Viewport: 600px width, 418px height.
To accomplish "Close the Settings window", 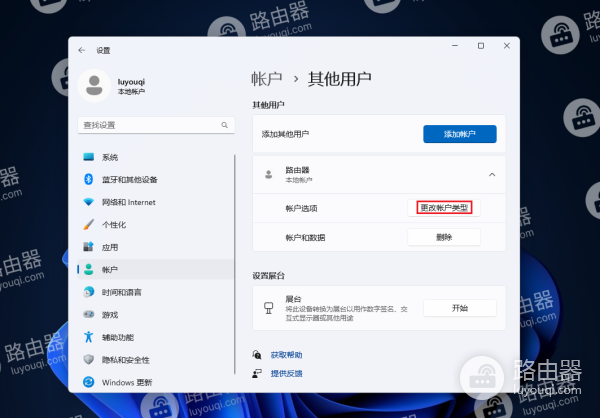I will pos(507,46).
